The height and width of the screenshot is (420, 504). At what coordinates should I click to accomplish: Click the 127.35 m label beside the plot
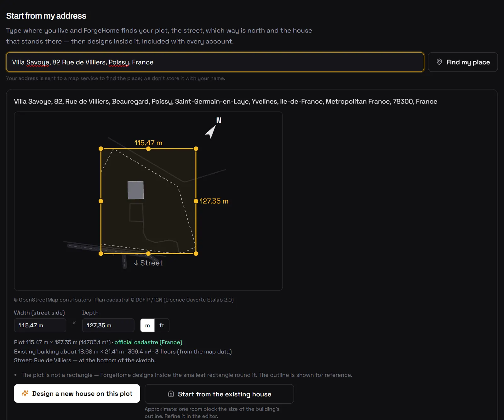[214, 201]
